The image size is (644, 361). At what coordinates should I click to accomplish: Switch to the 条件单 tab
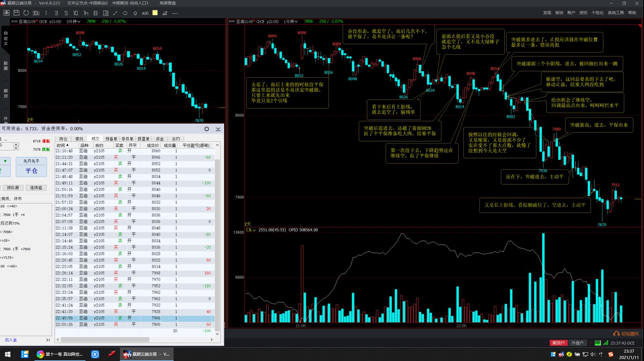tap(127, 139)
